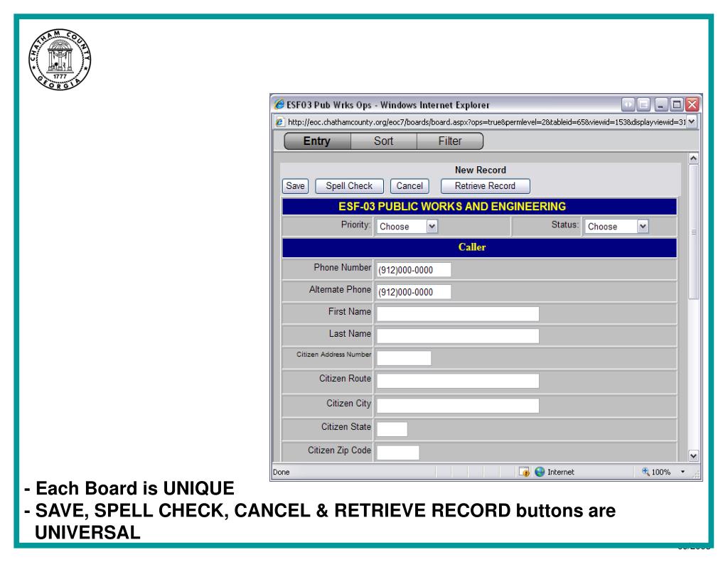Screen dimensions: 728x562
Task: Click the 100% zoom level text
Action: 660,472
